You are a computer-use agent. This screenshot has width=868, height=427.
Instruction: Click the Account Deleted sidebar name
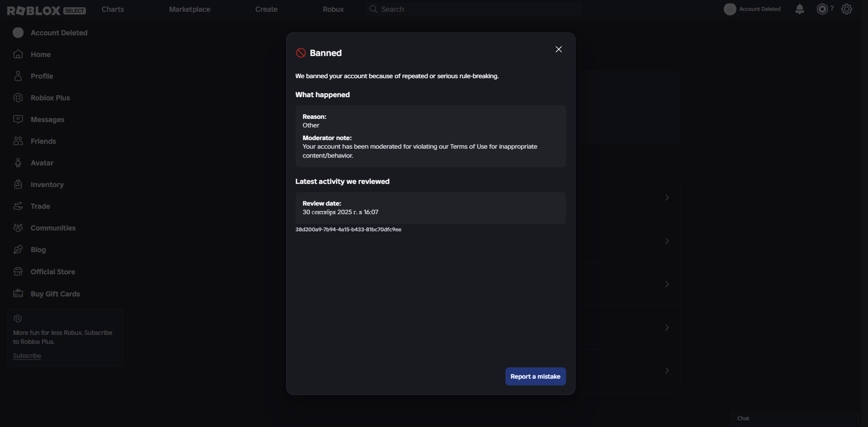pyautogui.click(x=59, y=33)
